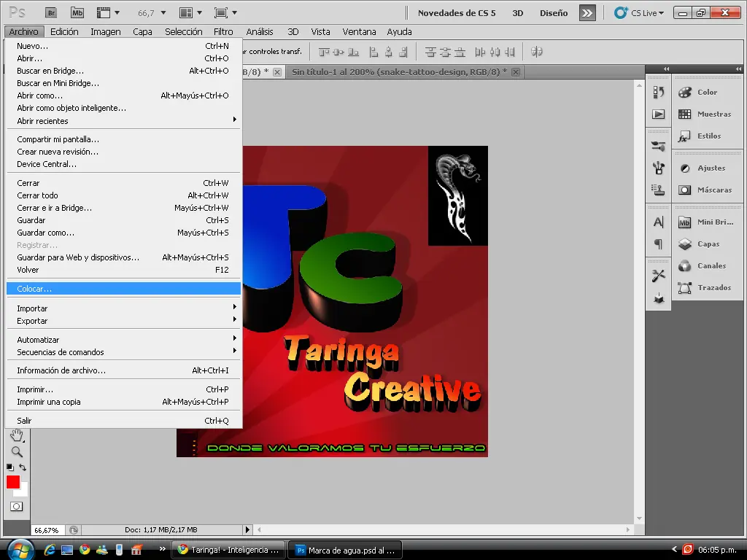Screen dimensions: 747x560
Task: Reset default foreground and background colors
Action: point(10,467)
